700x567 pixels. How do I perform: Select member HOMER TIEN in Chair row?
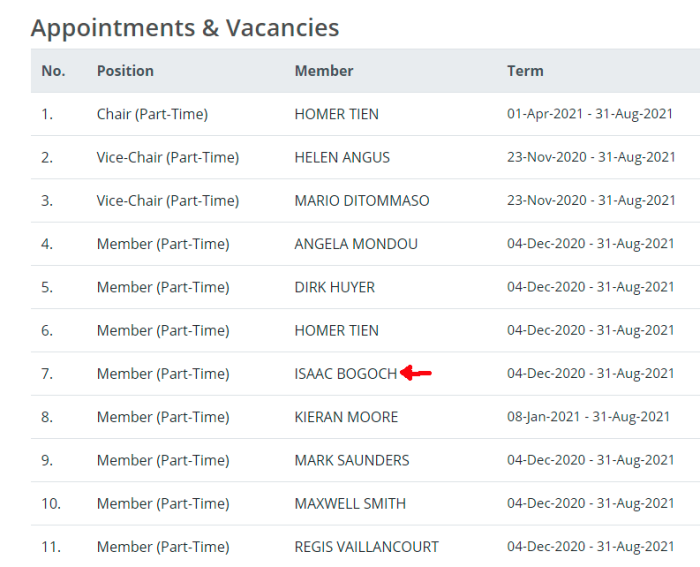tap(337, 114)
